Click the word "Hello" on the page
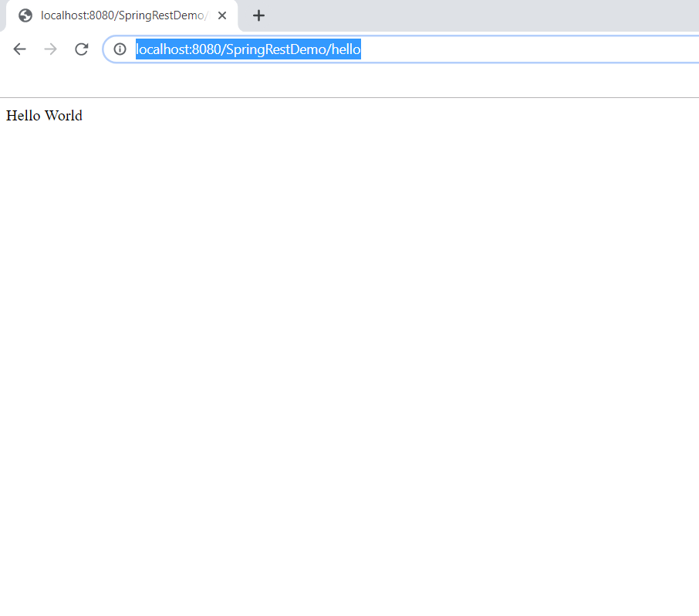Image resolution: width=699 pixels, height=616 pixels. 22,116
